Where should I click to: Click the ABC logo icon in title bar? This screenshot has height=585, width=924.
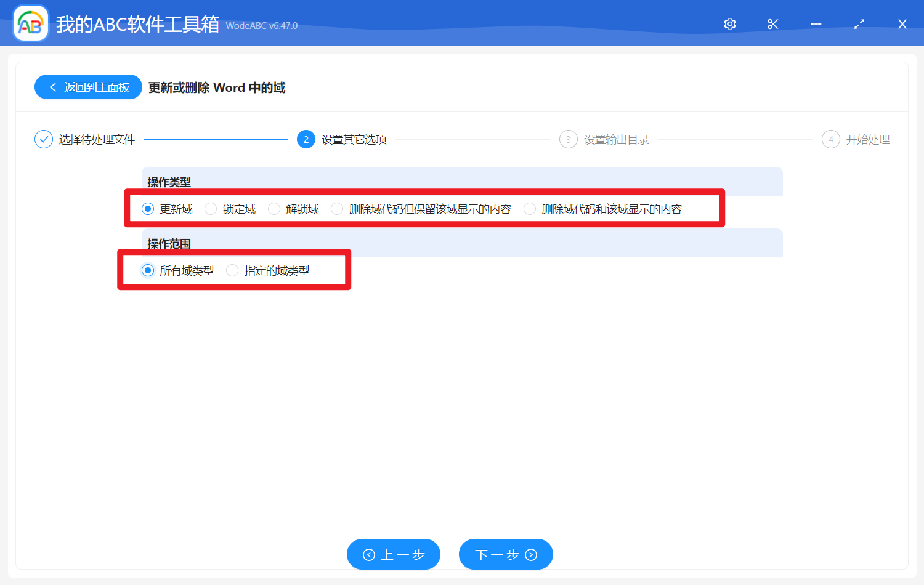(x=30, y=23)
